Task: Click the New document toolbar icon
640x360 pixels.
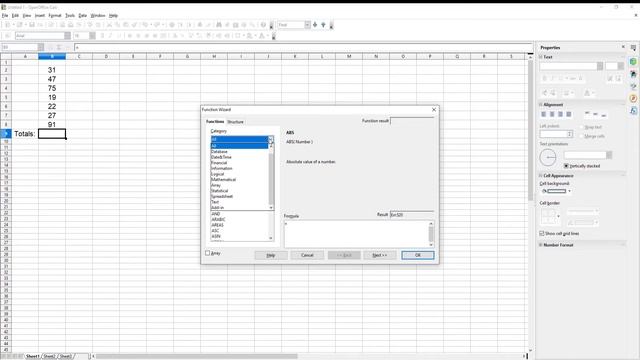Action: coord(7,25)
